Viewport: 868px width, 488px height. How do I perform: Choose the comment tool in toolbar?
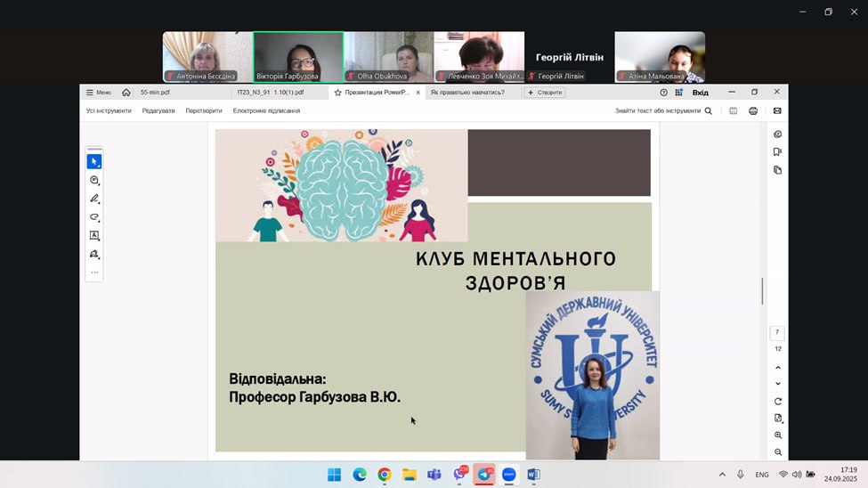(94, 181)
